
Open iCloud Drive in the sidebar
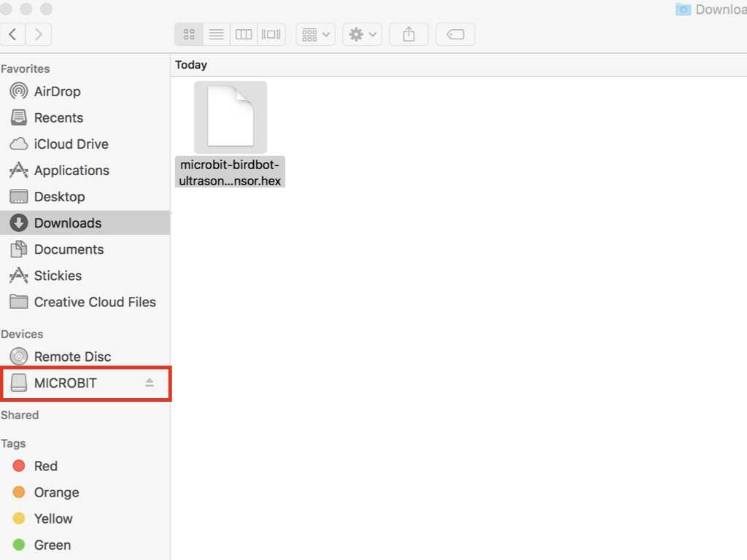(x=85, y=144)
